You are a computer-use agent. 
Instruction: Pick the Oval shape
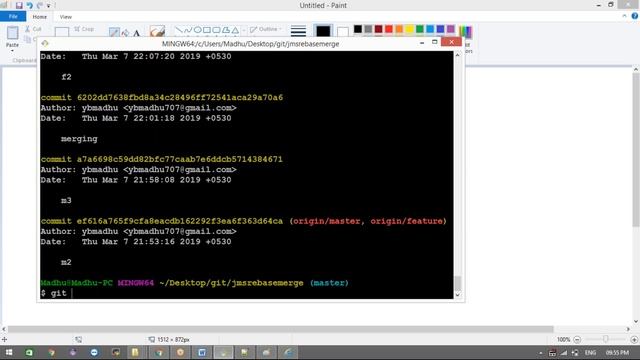point(198,30)
